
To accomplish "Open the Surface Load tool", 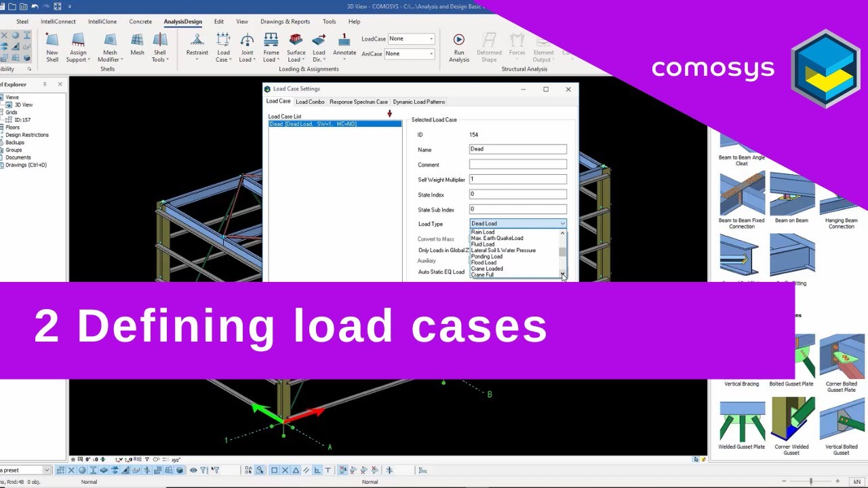I will coord(296,47).
